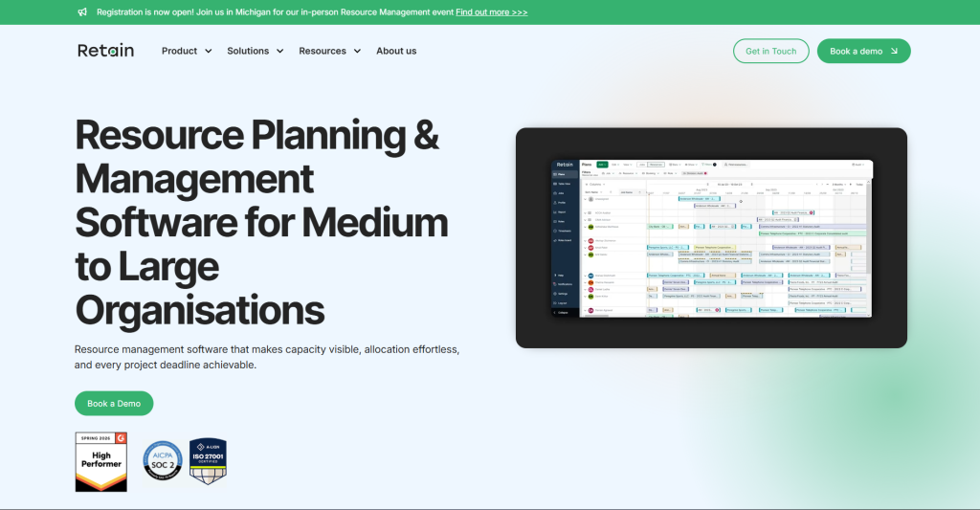Click the resource management software description text
This screenshot has width=980, height=510.
pos(267,357)
